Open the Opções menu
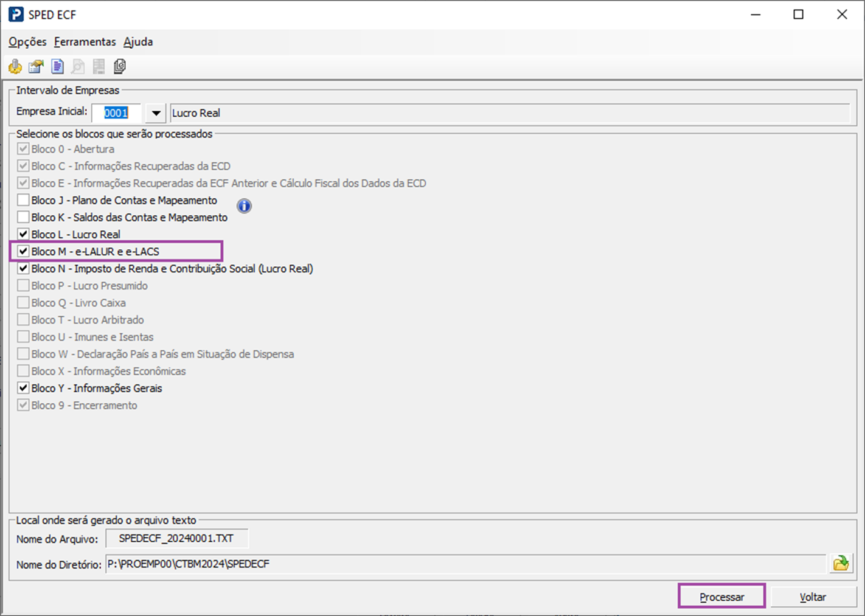This screenshot has width=865, height=616. [27, 42]
